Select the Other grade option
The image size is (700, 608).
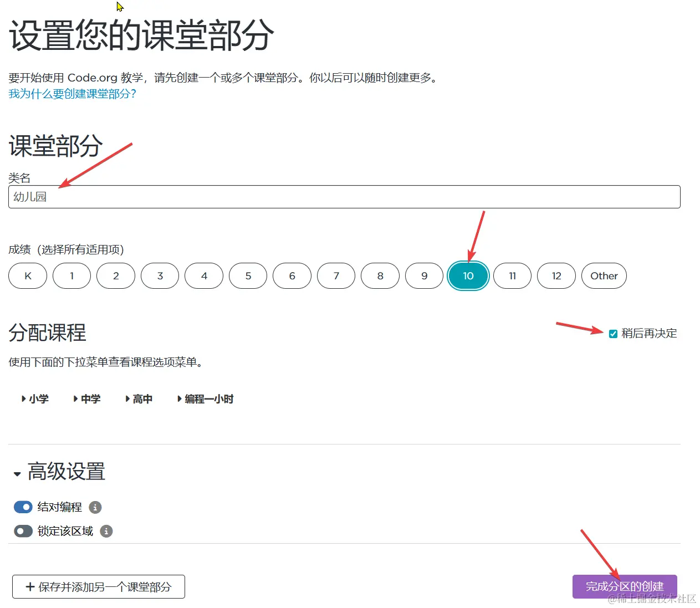pos(604,275)
